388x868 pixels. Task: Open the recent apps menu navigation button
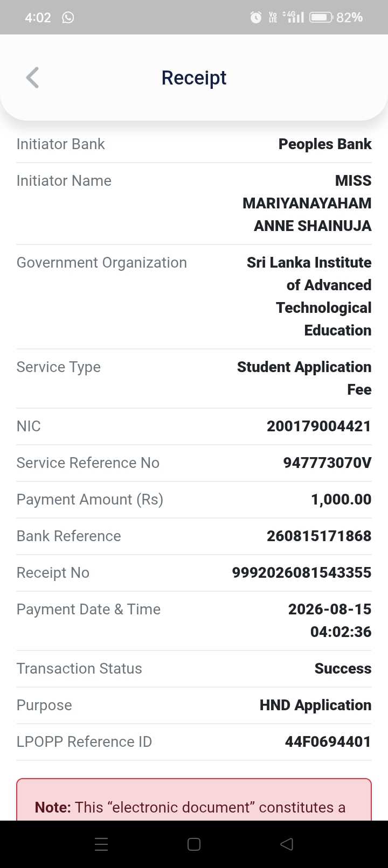click(x=101, y=844)
